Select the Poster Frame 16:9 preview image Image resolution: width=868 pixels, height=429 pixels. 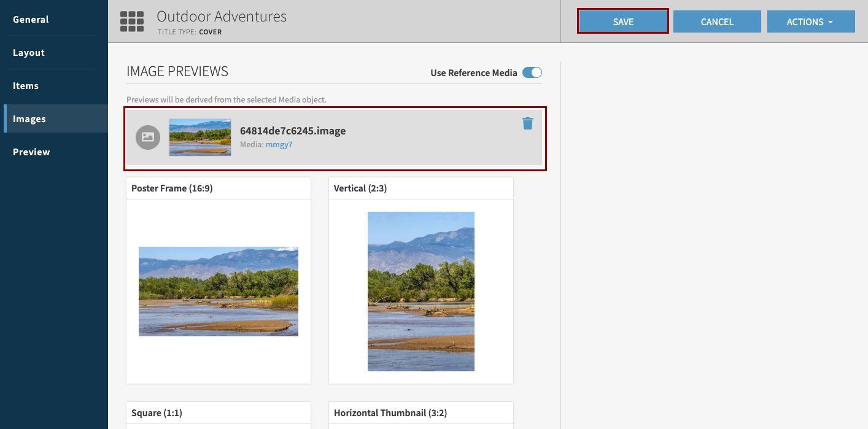219,292
